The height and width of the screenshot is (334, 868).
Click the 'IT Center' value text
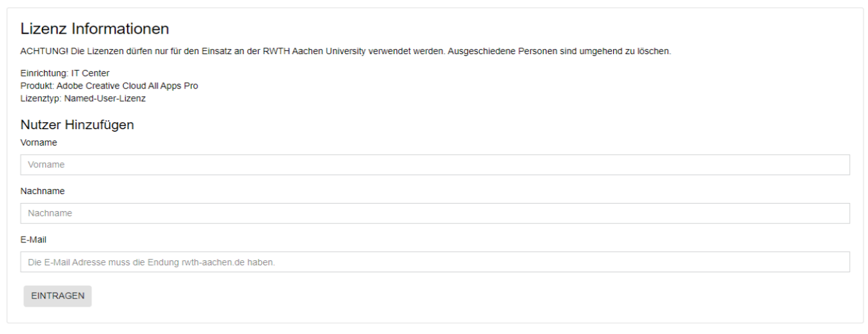point(90,73)
